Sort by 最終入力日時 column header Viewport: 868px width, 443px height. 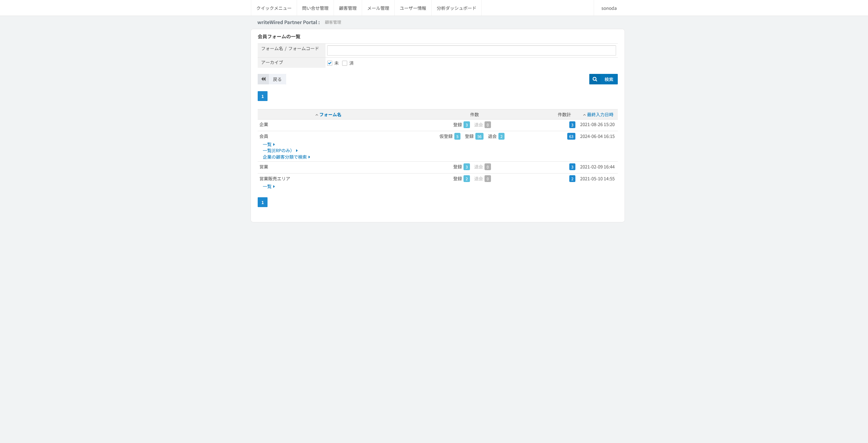click(600, 115)
